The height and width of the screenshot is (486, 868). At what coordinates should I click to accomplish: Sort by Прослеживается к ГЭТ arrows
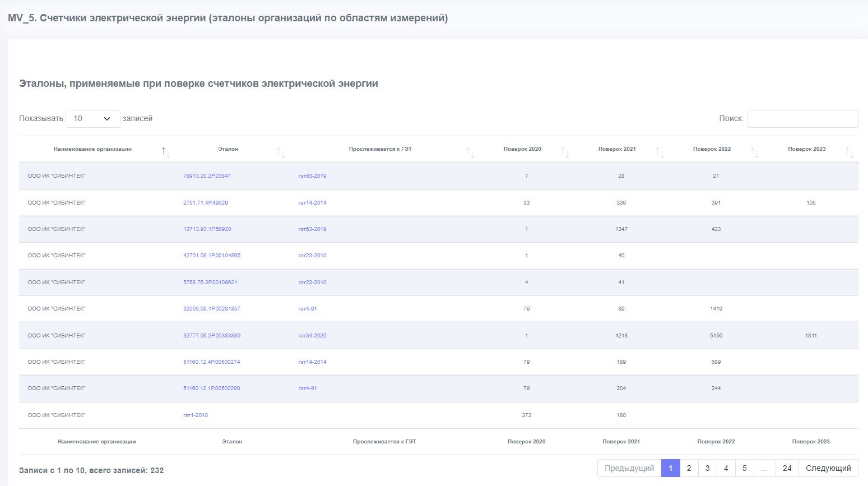tap(470, 152)
